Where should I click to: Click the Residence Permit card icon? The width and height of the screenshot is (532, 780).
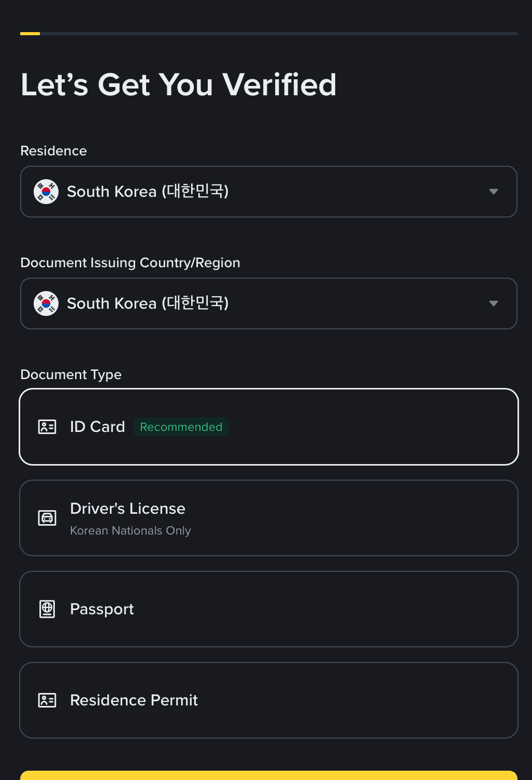[x=47, y=700]
